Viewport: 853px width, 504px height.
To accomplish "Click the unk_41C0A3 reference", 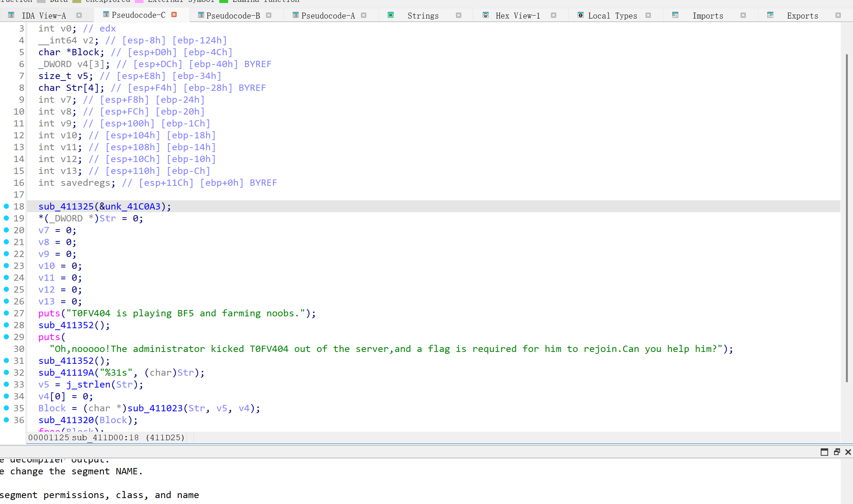I will pos(133,207).
